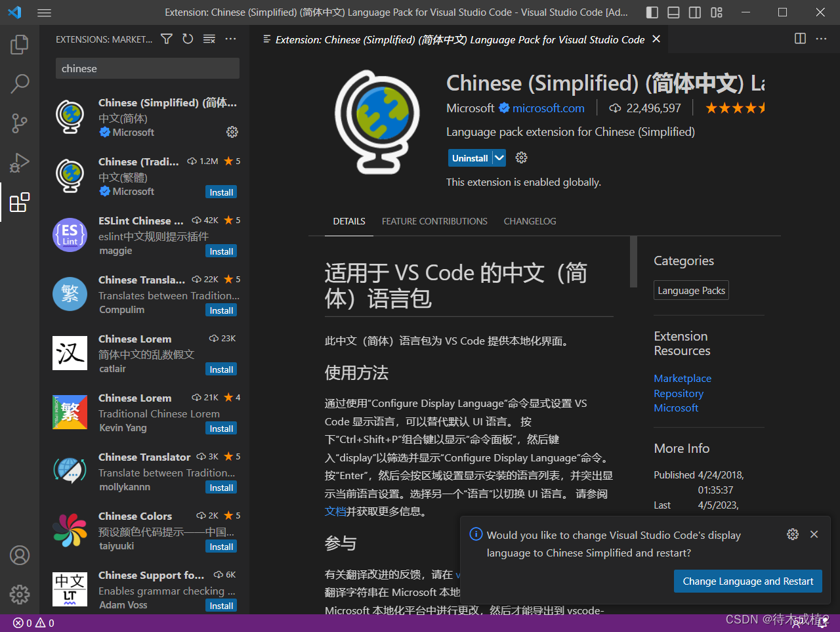840x632 pixels.
Task: Open the Explorer view in activity bar
Action: [x=20, y=45]
